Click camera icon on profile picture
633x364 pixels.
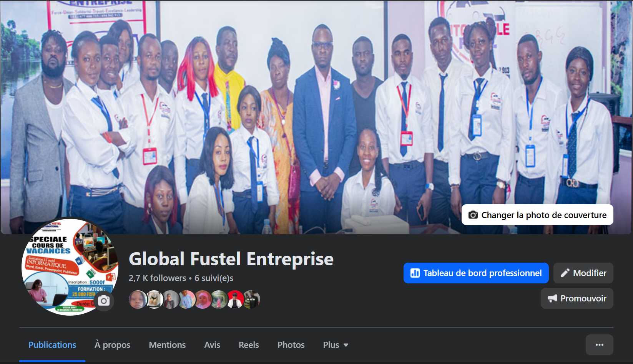[x=103, y=301]
